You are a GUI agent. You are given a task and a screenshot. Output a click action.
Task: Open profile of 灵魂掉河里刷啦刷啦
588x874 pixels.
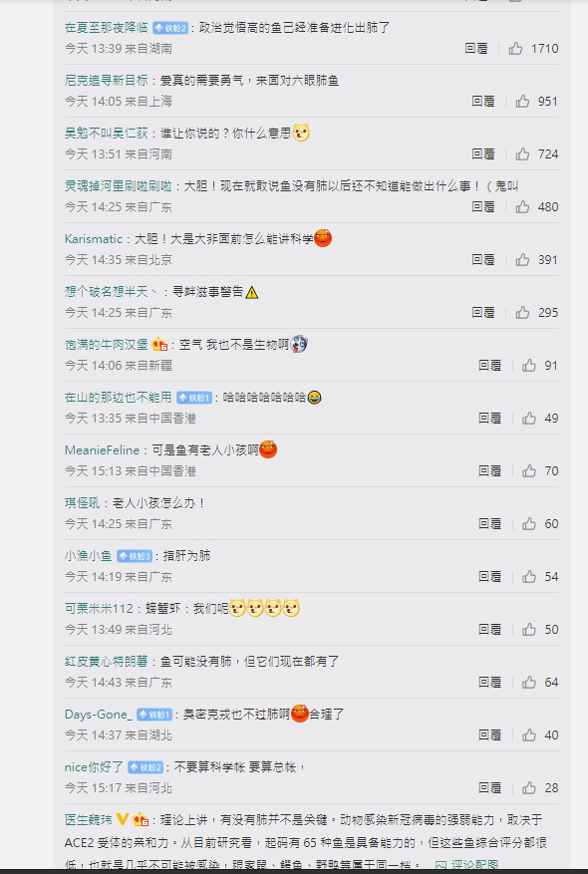[x=119, y=186]
